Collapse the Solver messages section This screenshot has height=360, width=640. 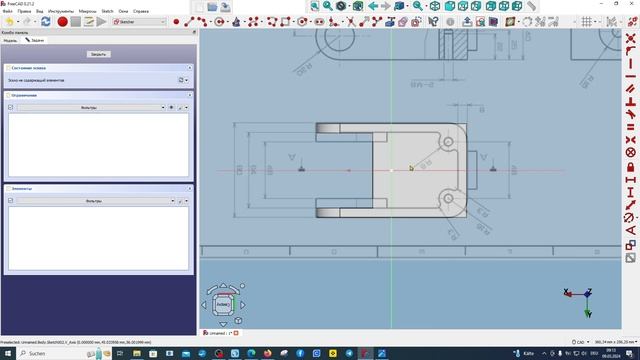click(189, 68)
